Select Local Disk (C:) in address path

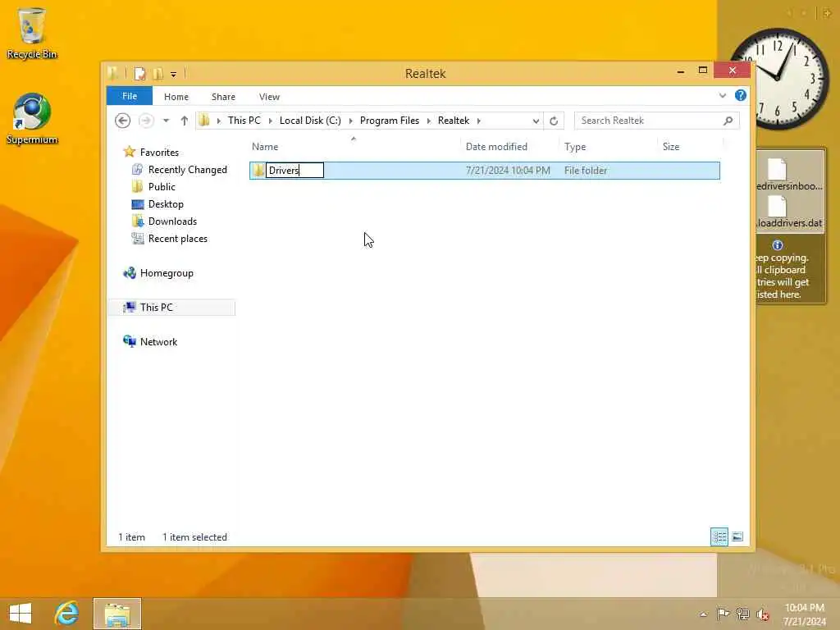tap(310, 121)
